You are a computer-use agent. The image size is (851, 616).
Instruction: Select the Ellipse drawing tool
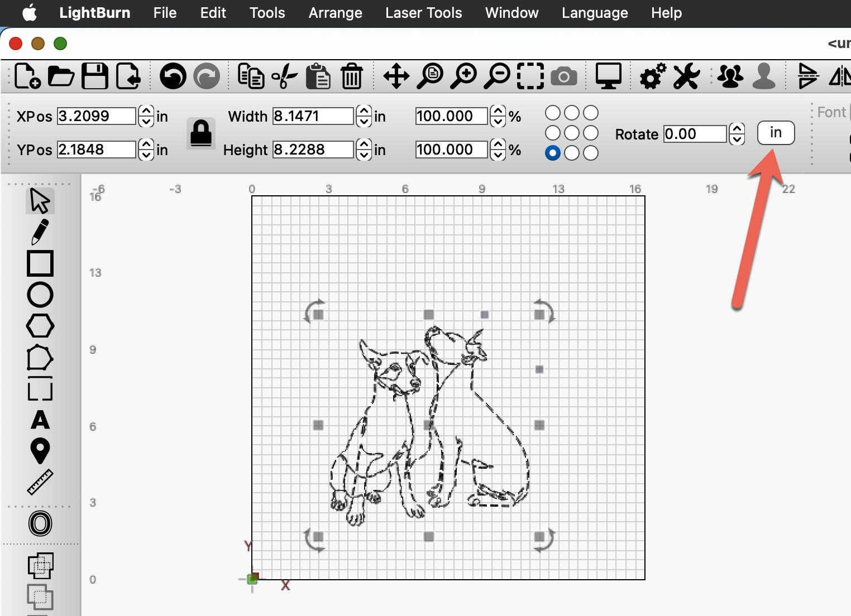coord(40,295)
